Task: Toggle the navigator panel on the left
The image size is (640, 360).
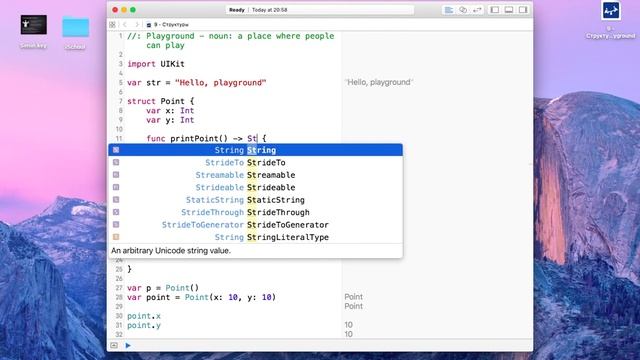Action: pyautogui.click(x=495, y=10)
